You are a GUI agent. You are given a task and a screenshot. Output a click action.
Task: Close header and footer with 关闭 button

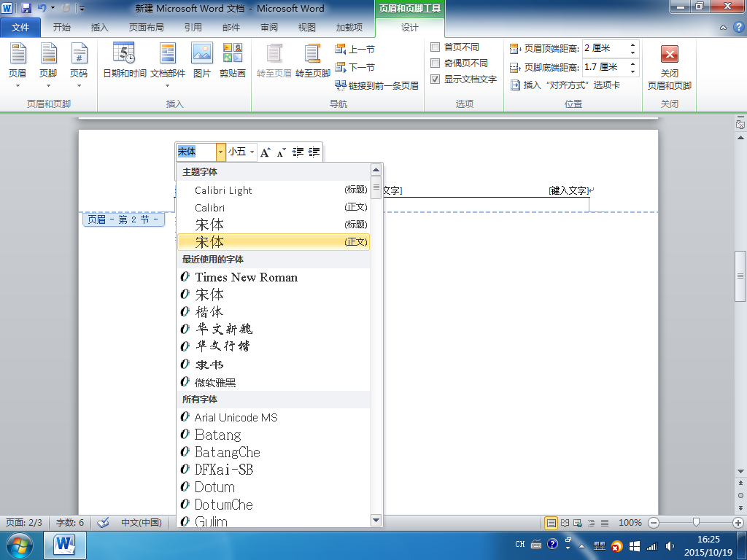[670, 66]
